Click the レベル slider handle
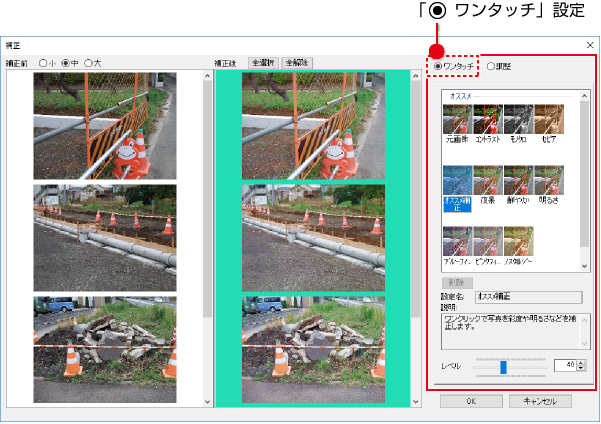 pyautogui.click(x=504, y=366)
